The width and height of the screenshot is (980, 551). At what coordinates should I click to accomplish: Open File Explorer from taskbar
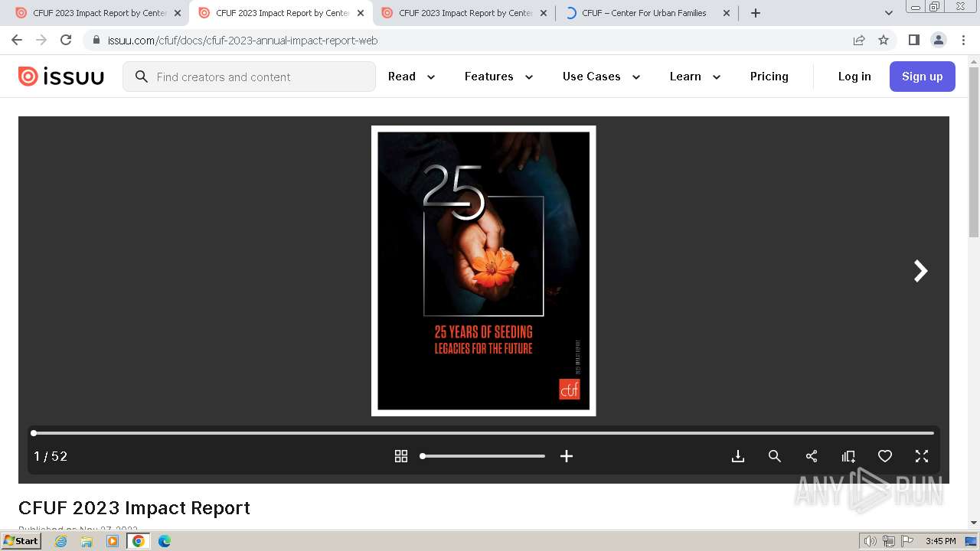pyautogui.click(x=87, y=541)
